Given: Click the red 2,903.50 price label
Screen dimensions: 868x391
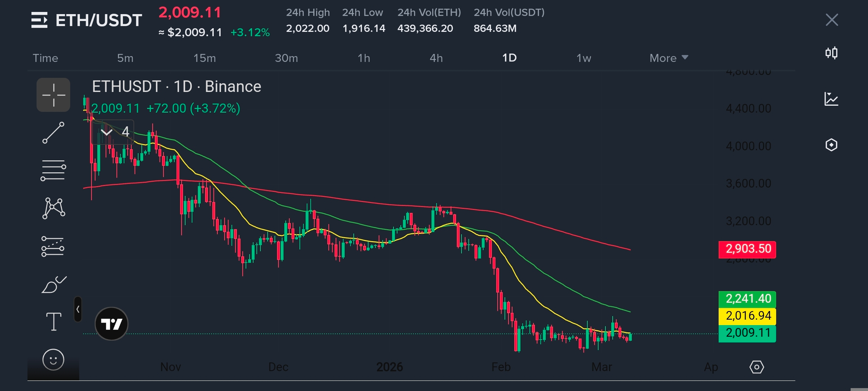Looking at the screenshot, I should point(747,249).
